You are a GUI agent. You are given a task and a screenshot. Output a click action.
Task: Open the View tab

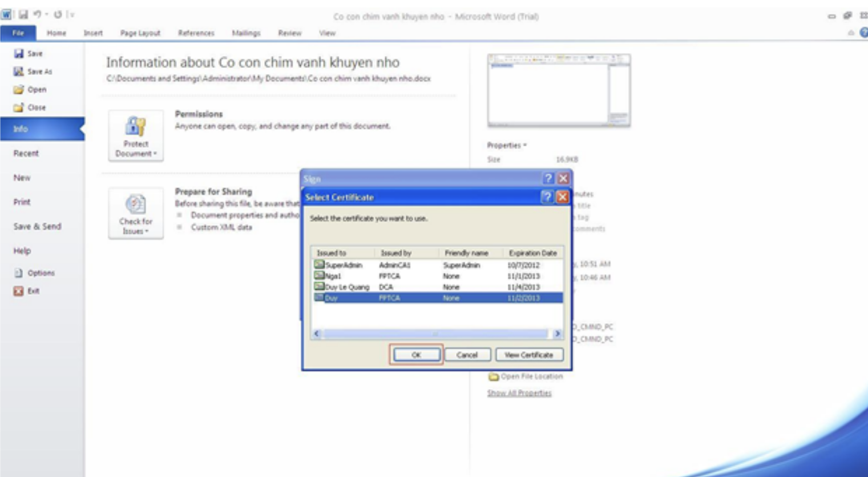point(328,33)
